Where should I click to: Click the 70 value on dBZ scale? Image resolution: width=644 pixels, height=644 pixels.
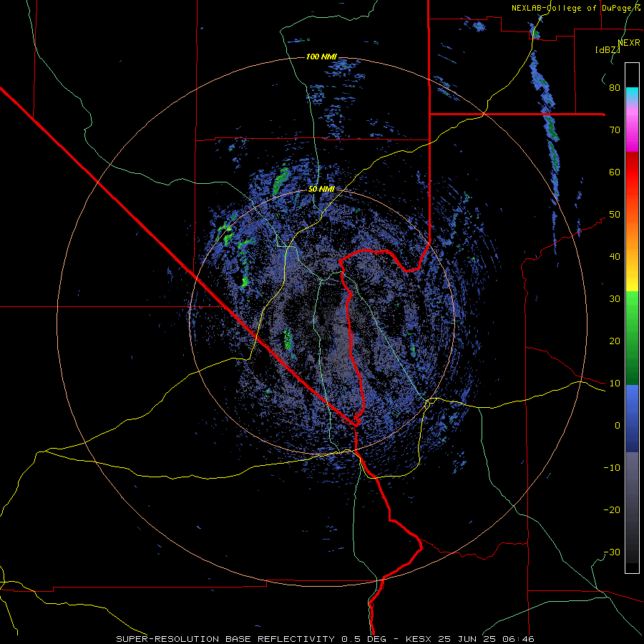[x=615, y=130]
